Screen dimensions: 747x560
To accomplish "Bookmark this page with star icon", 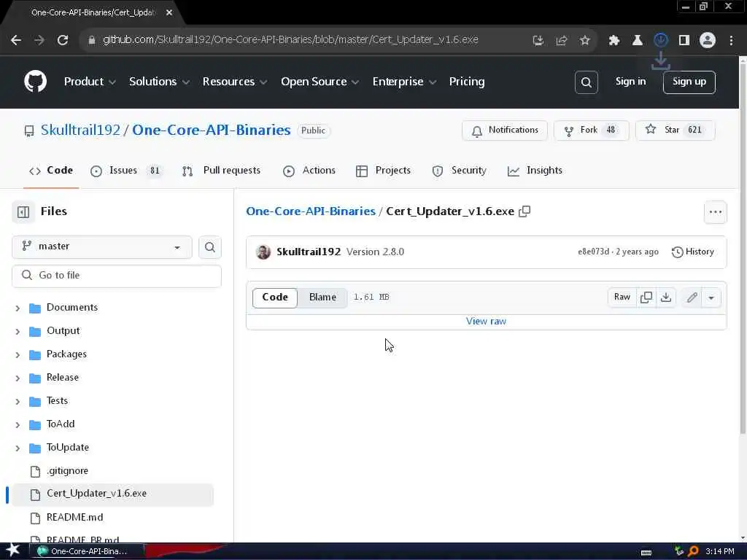I will point(585,41).
